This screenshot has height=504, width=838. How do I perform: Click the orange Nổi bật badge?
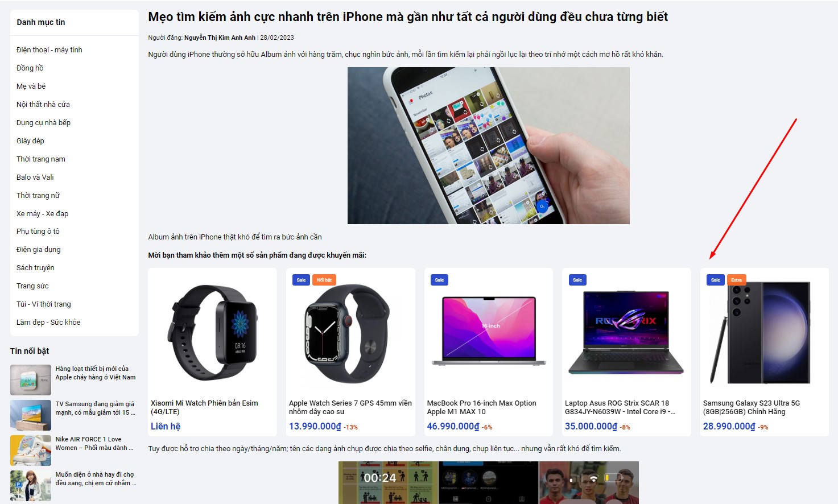(x=324, y=280)
